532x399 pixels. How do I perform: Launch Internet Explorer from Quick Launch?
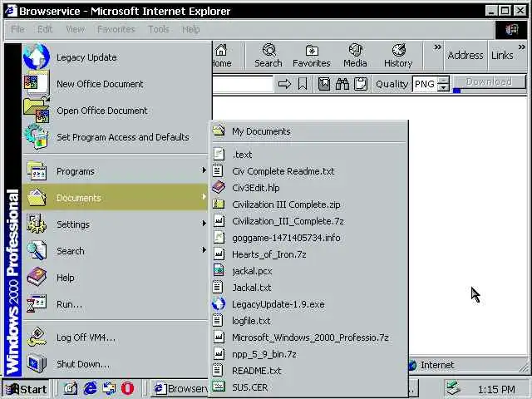click(90, 388)
